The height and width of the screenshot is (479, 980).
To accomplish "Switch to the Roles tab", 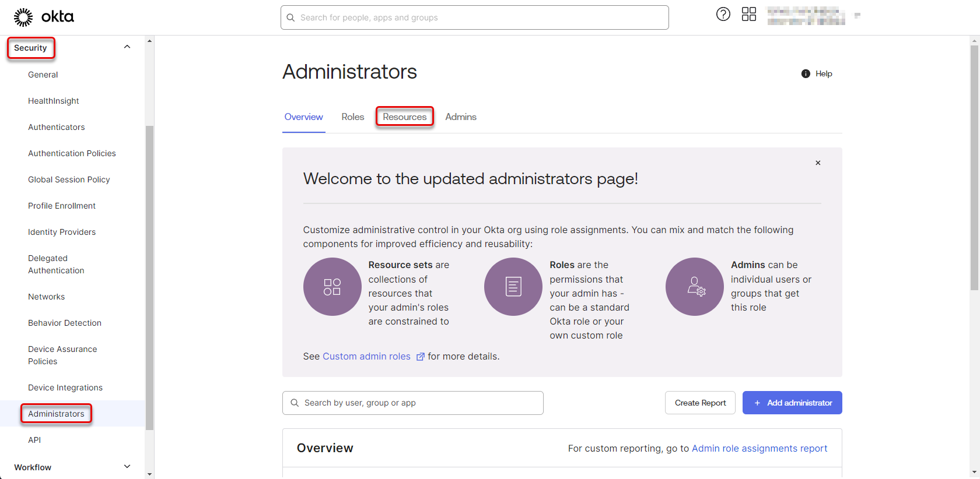I will [x=352, y=117].
